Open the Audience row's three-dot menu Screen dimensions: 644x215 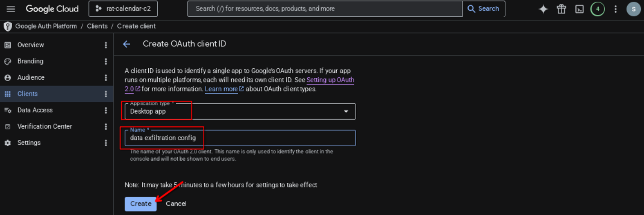pos(106,77)
